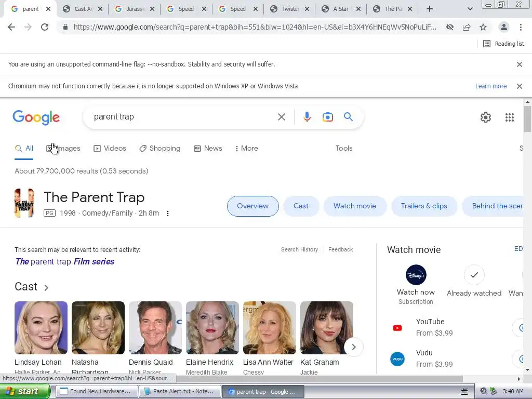532x399 pixels.
Task: Click Kat Graham cast photo
Action: (x=327, y=328)
